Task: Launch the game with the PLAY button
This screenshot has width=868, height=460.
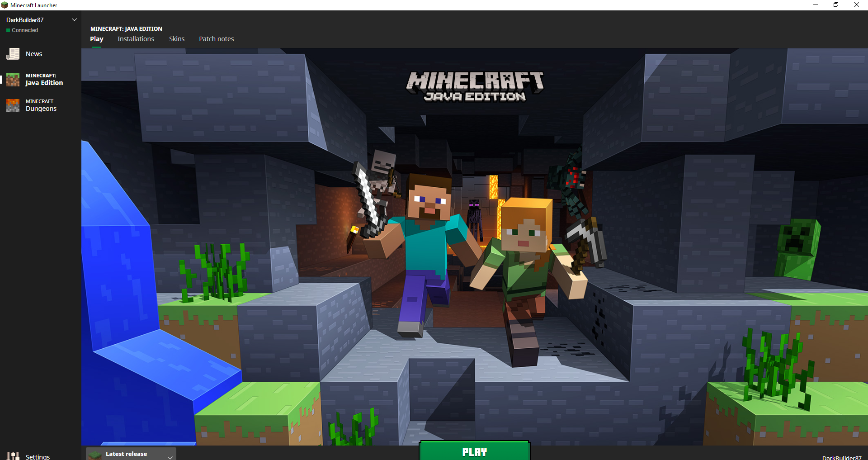Action: pyautogui.click(x=475, y=451)
